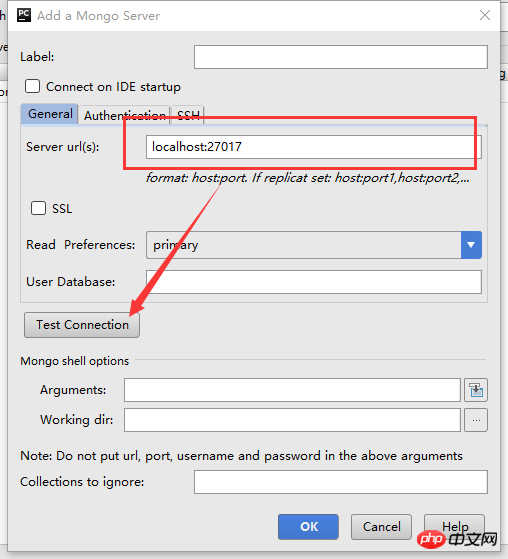Click the Cancel button
The image size is (508, 559).
381,527
